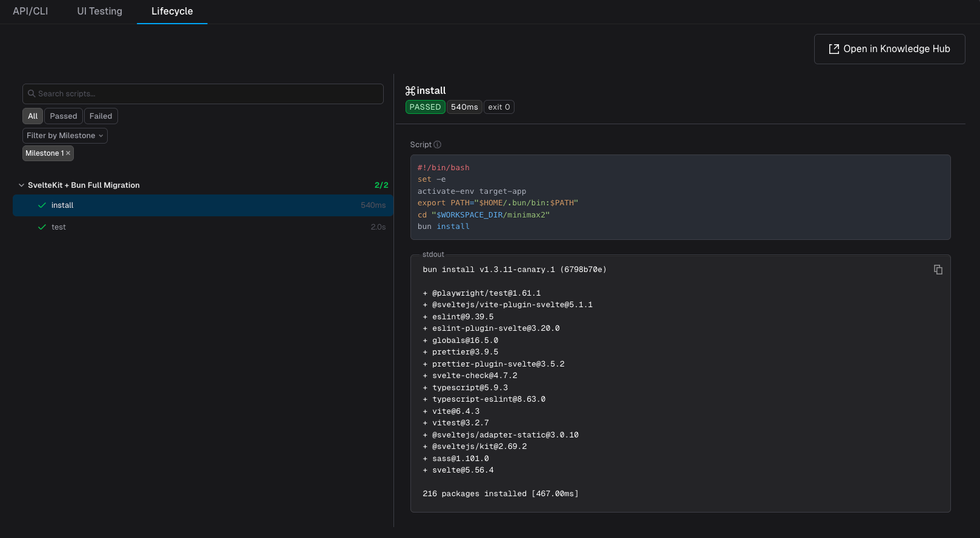This screenshot has height=538, width=980.
Task: Click the 2/2 pass count
Action: click(381, 185)
